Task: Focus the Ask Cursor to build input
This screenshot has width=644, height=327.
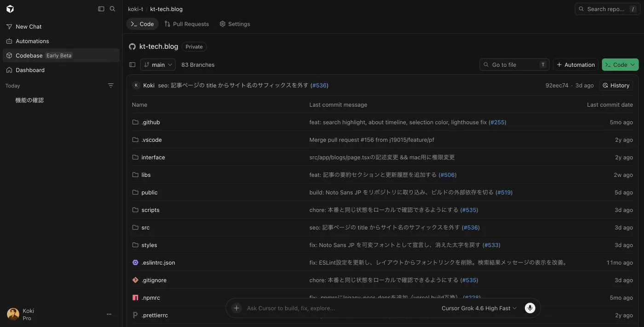Action: (340, 308)
